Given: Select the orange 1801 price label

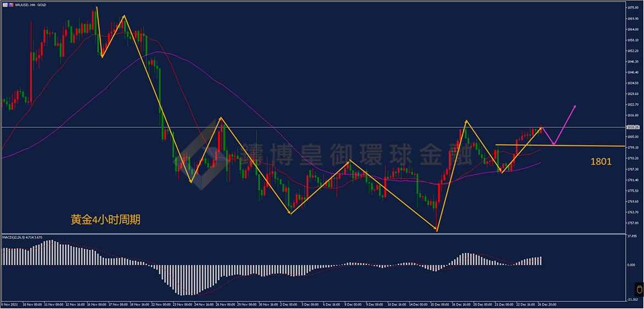Looking at the screenshot, I should coord(601,162).
